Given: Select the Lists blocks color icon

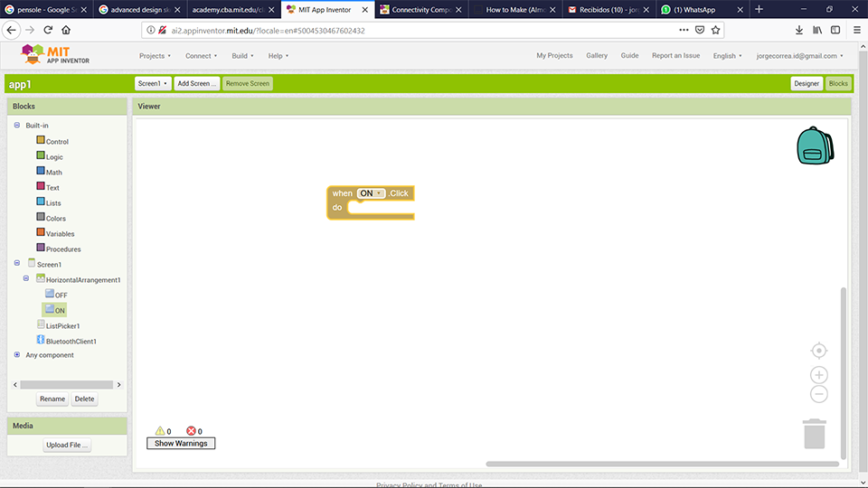Looking at the screenshot, I should point(41,202).
